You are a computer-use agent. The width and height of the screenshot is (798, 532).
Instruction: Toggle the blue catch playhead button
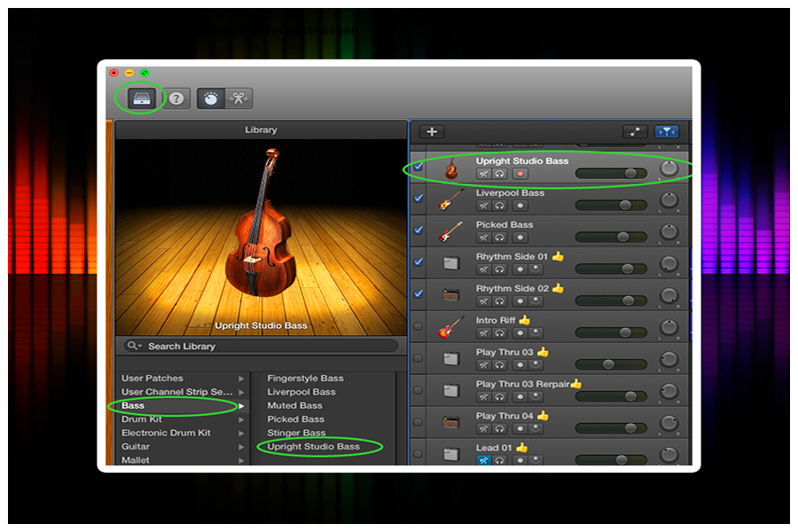coord(667,132)
